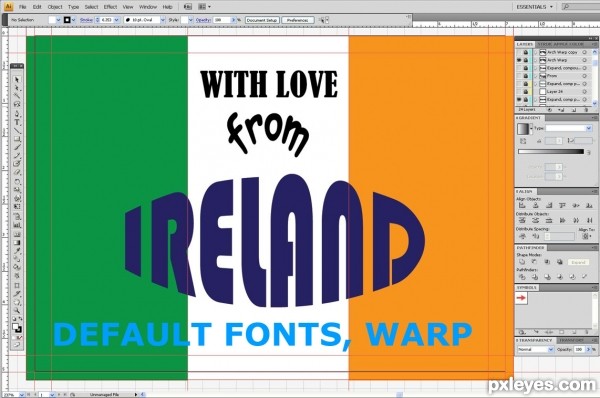Click the black stroke swatch in control bar
600x398 pixels.
(67, 20)
